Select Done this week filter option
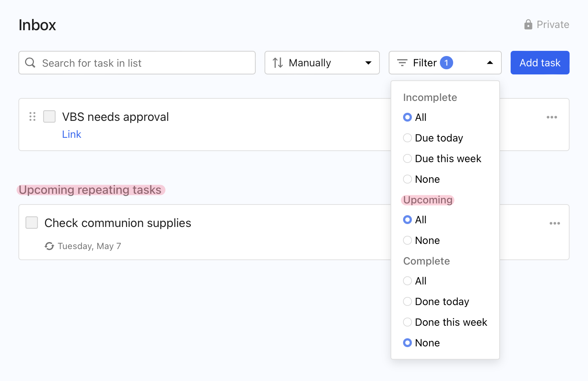588x381 pixels. (407, 322)
